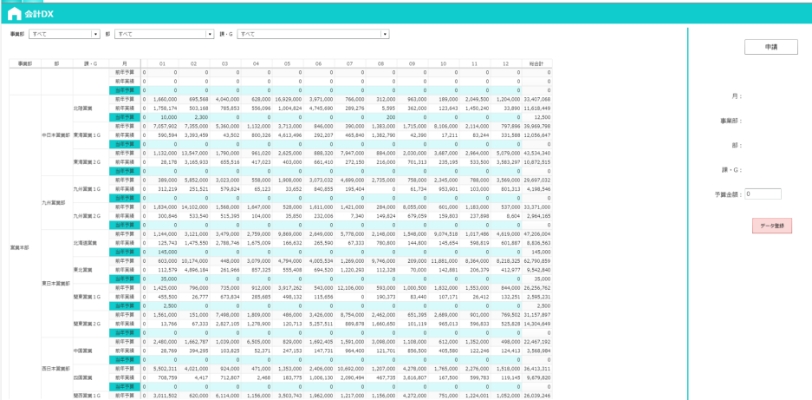This screenshot has height=400, width=812.
Task: Select the 九州営業2G row label
Action: (x=84, y=215)
